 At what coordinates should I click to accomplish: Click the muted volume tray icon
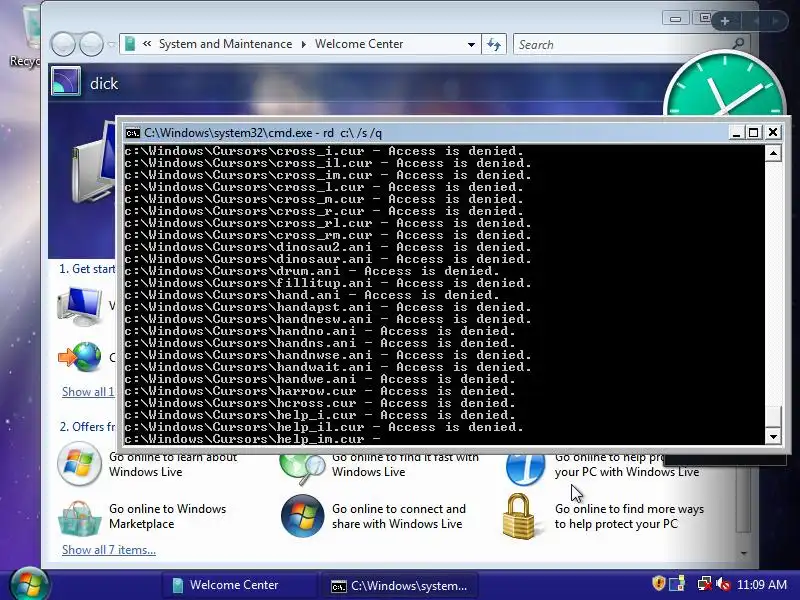pos(722,583)
